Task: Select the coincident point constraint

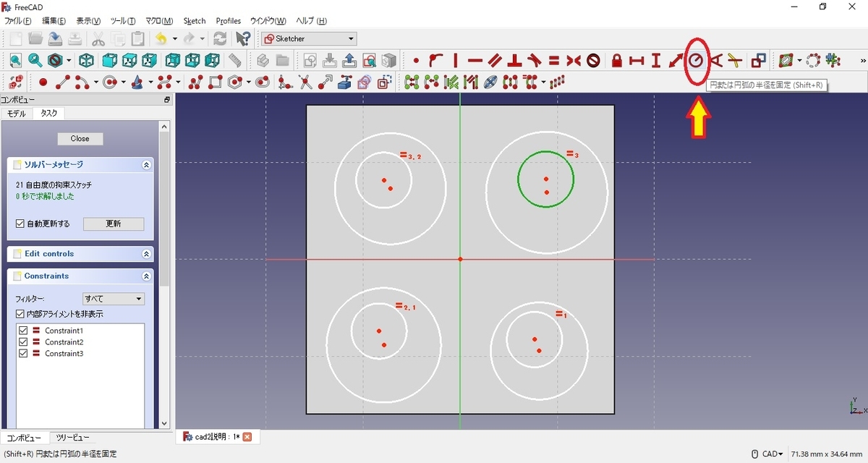Action: [416, 61]
